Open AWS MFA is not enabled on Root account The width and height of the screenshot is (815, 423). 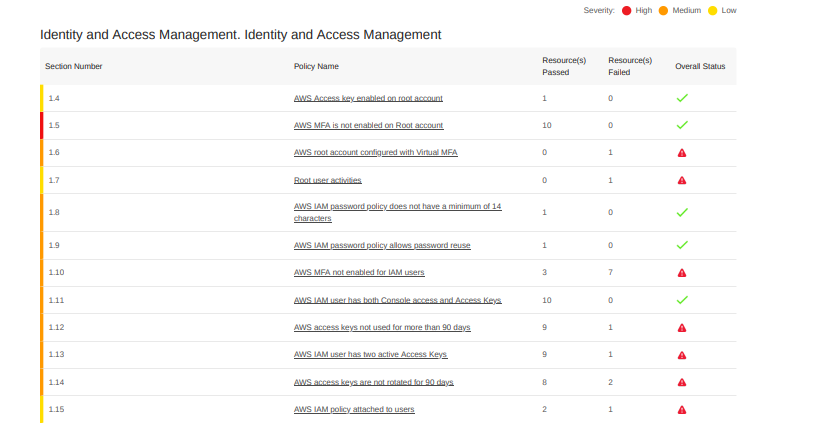click(368, 125)
